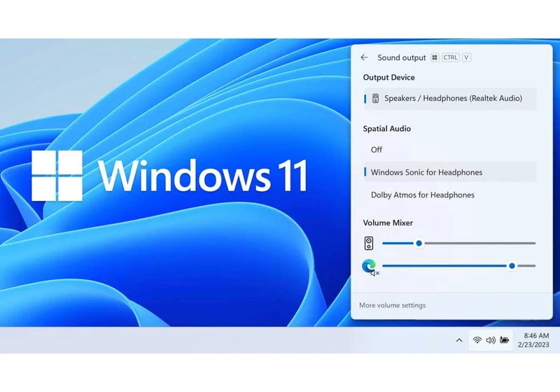Choose Windows Sonic for Headphones
The height and width of the screenshot is (392, 560).
[x=450, y=172]
